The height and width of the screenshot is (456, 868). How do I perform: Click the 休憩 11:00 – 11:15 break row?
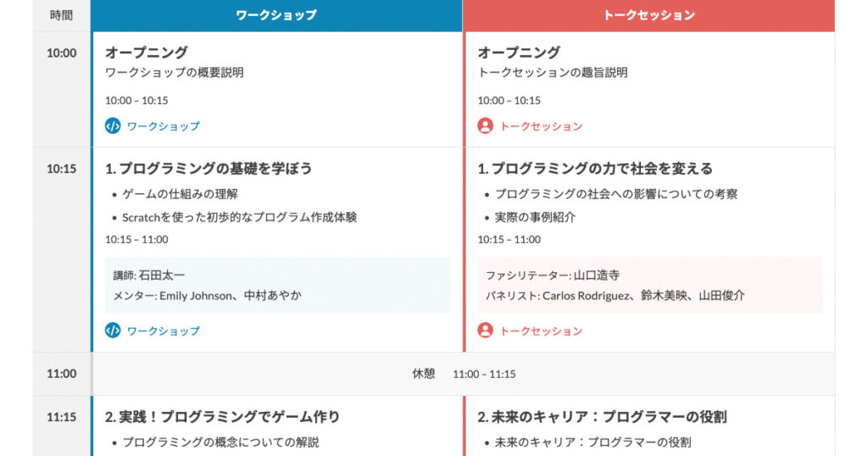[x=463, y=374]
